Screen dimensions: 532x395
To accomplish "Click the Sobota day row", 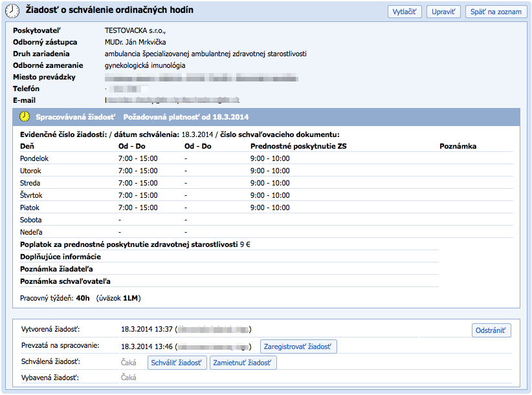I will (x=30, y=220).
